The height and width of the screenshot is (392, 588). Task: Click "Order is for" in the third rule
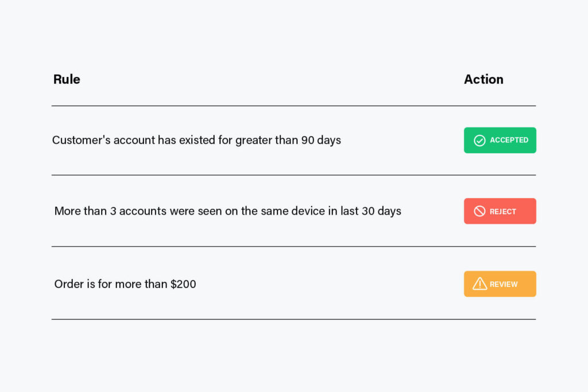click(84, 284)
